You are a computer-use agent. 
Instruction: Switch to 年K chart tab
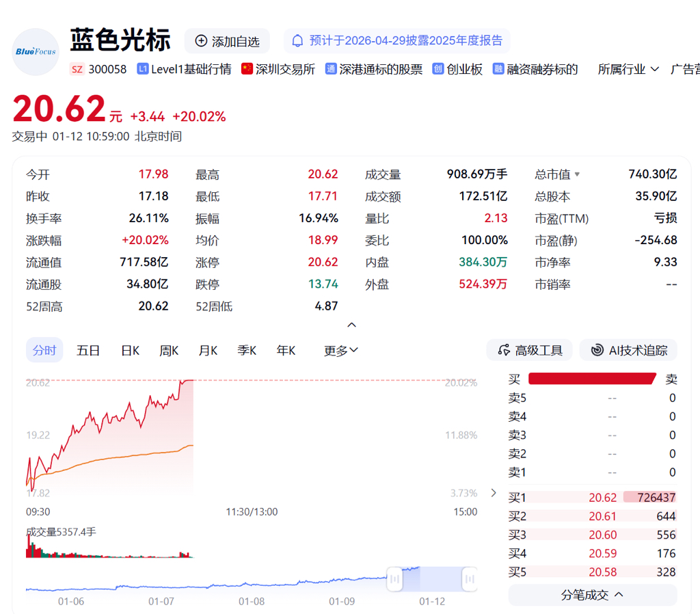pyautogui.click(x=286, y=351)
